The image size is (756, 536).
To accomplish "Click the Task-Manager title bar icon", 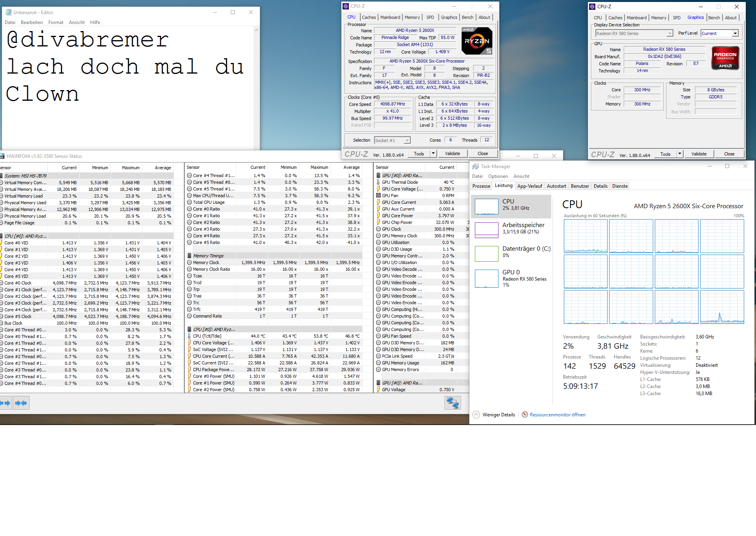I will (x=476, y=166).
